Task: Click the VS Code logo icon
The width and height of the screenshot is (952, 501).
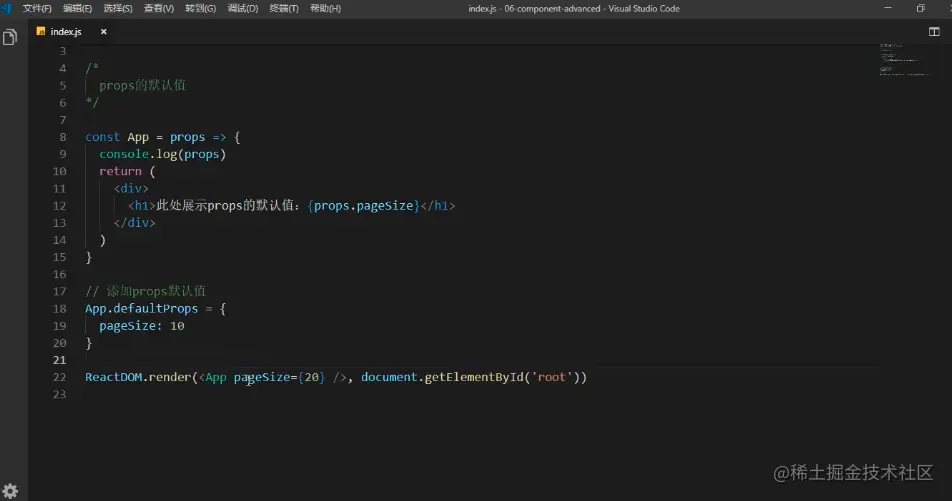Action: coord(6,8)
